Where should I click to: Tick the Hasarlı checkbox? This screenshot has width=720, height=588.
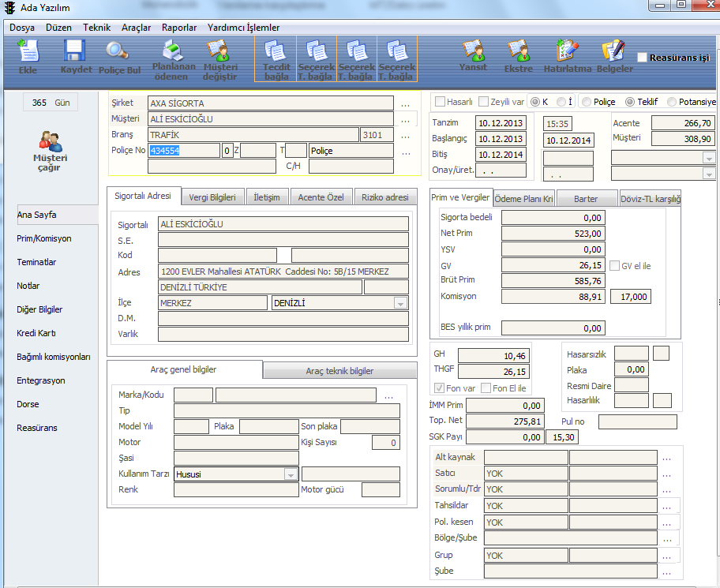click(x=441, y=102)
